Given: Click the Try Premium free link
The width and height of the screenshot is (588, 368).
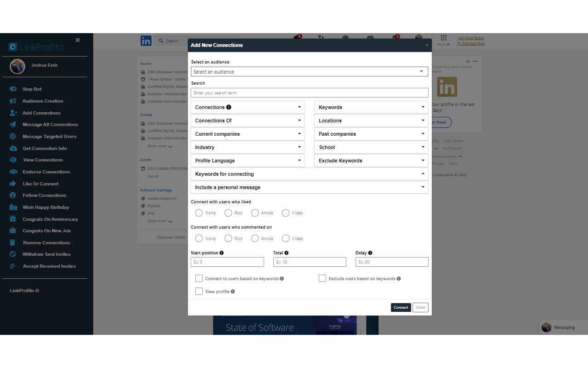Looking at the screenshot, I should point(471,43).
